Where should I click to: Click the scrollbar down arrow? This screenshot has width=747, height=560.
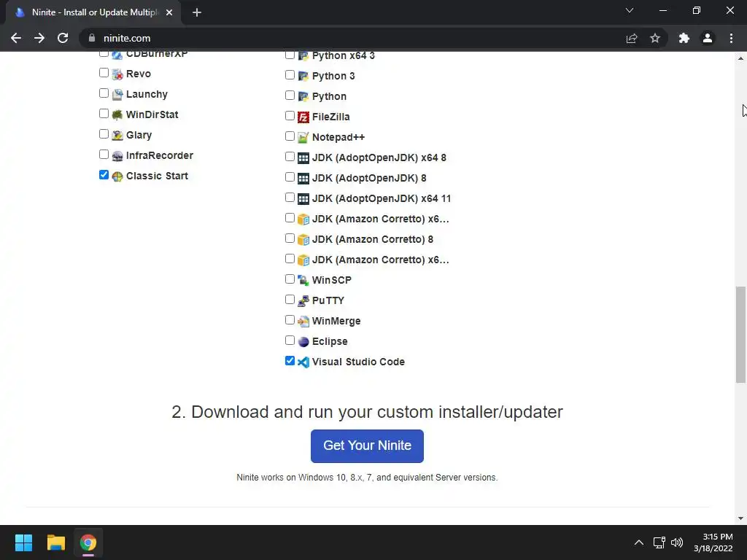click(740, 518)
